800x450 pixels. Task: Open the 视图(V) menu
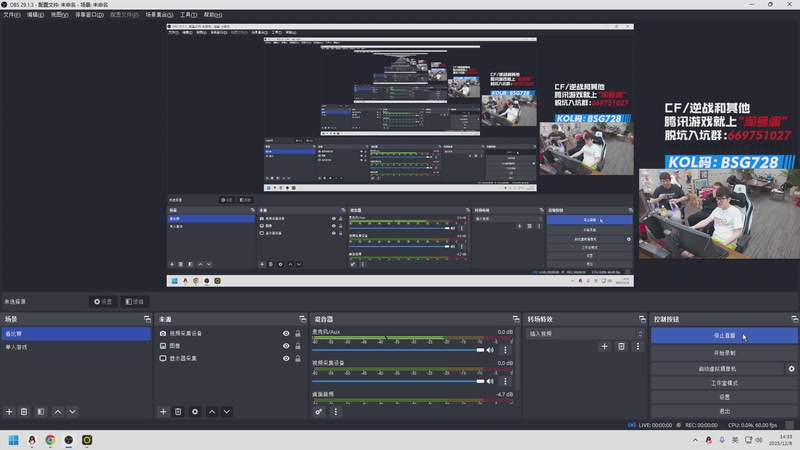pyautogui.click(x=59, y=15)
